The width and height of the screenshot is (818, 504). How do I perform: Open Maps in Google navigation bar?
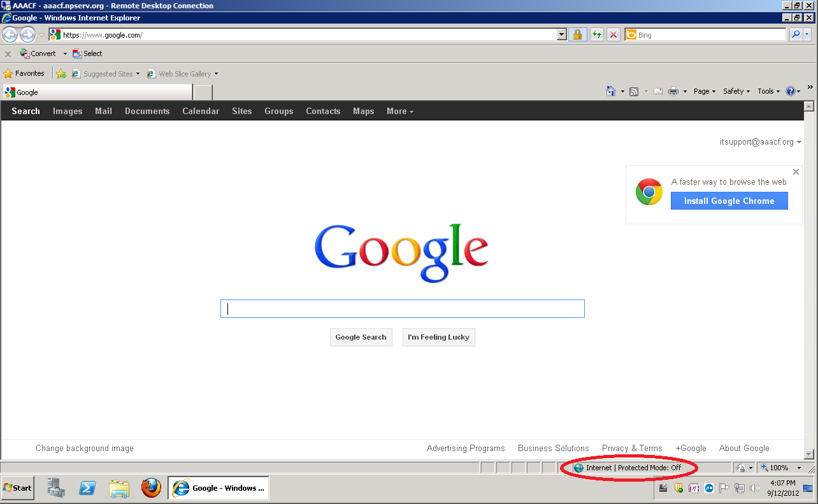pyautogui.click(x=364, y=111)
